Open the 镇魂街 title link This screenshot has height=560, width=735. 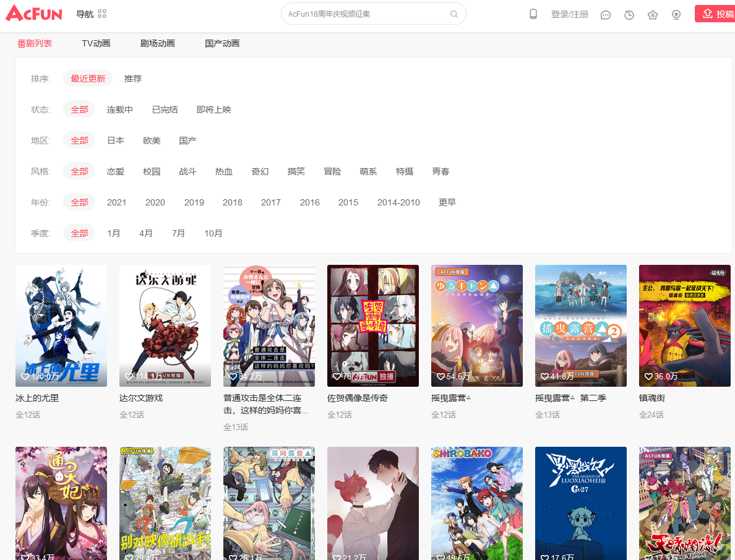click(652, 398)
